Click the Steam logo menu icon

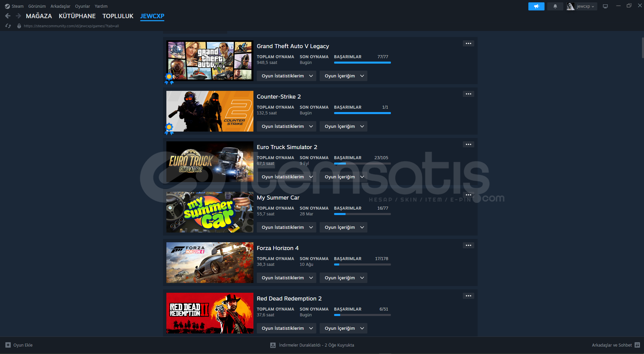coord(7,6)
